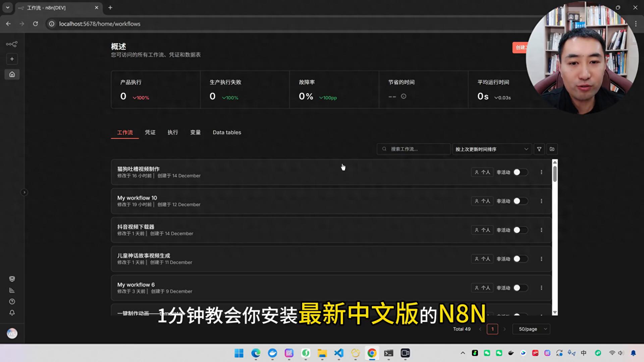Open the filter icon next to sort dropdown
The height and width of the screenshot is (362, 644).
click(x=539, y=149)
